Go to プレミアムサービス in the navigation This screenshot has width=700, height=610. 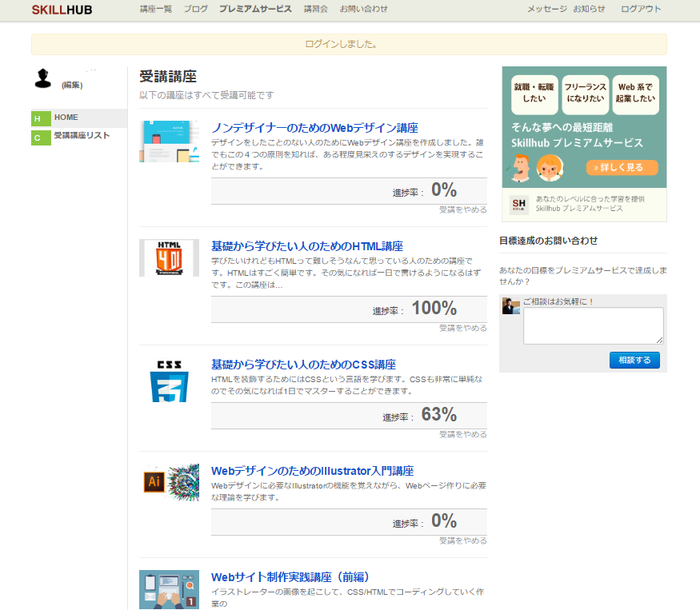[x=255, y=9]
